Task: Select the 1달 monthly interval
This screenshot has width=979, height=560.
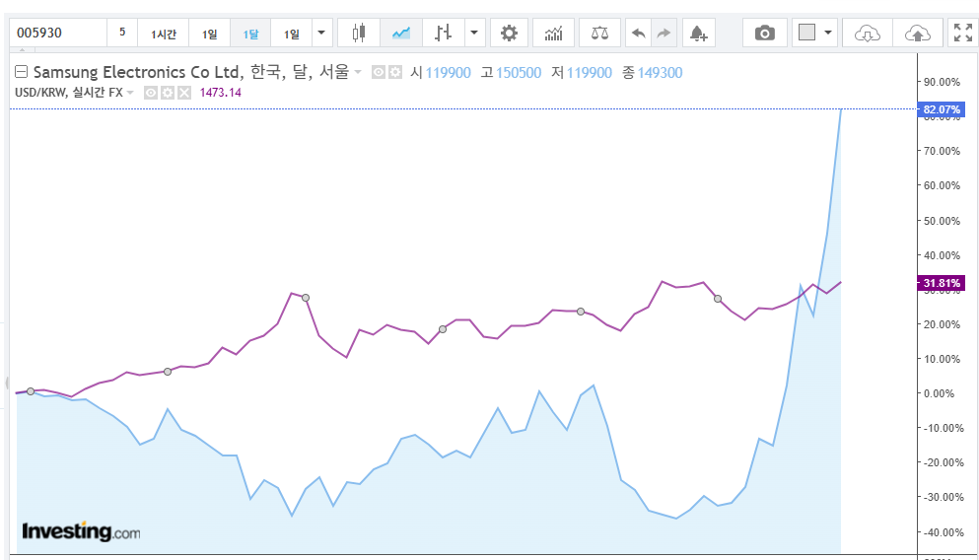Action: tap(250, 34)
